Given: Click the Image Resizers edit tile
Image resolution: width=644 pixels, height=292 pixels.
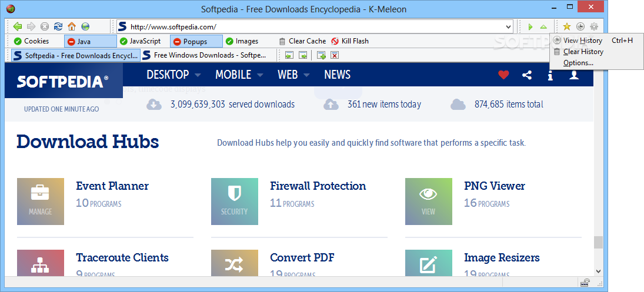Looking at the screenshot, I should [x=428, y=263].
